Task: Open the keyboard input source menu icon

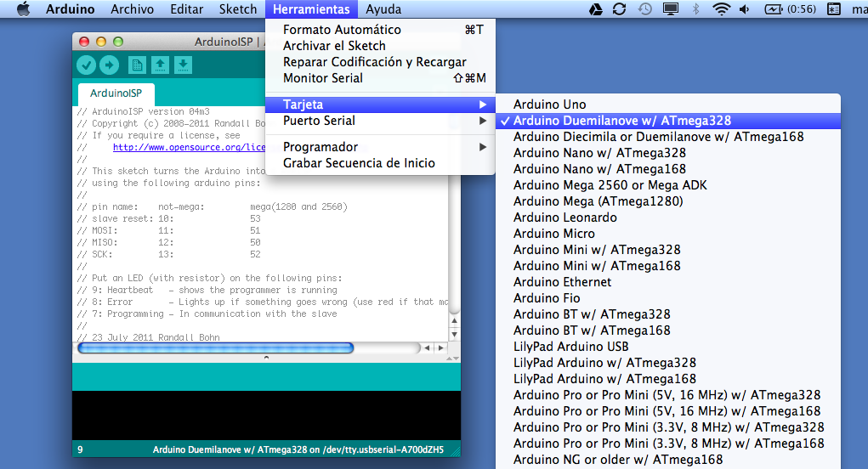Action: 834,8
